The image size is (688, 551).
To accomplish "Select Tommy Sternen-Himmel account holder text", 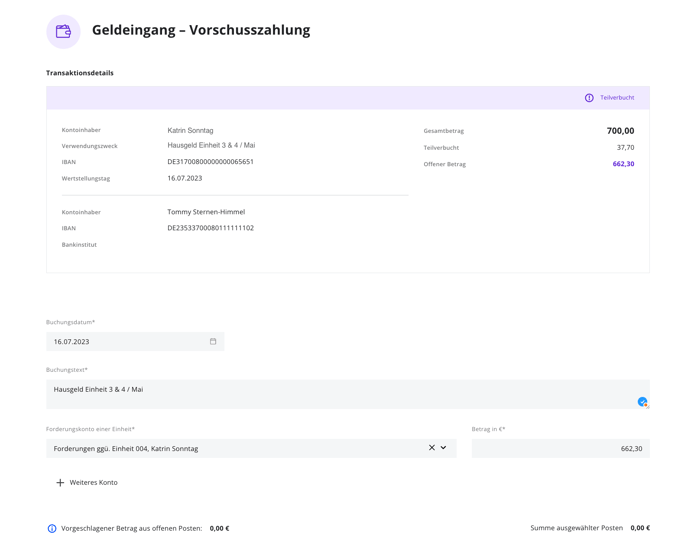I will [x=206, y=212].
